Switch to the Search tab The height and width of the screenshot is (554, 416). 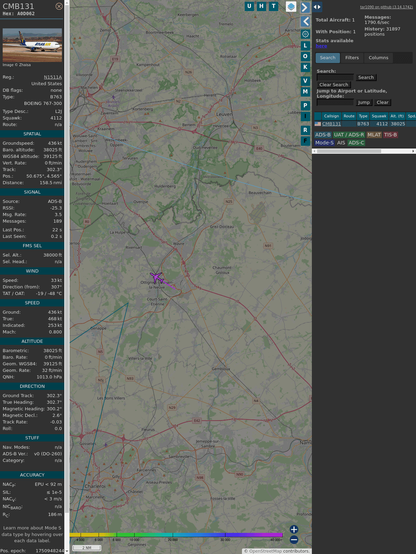pos(328,58)
